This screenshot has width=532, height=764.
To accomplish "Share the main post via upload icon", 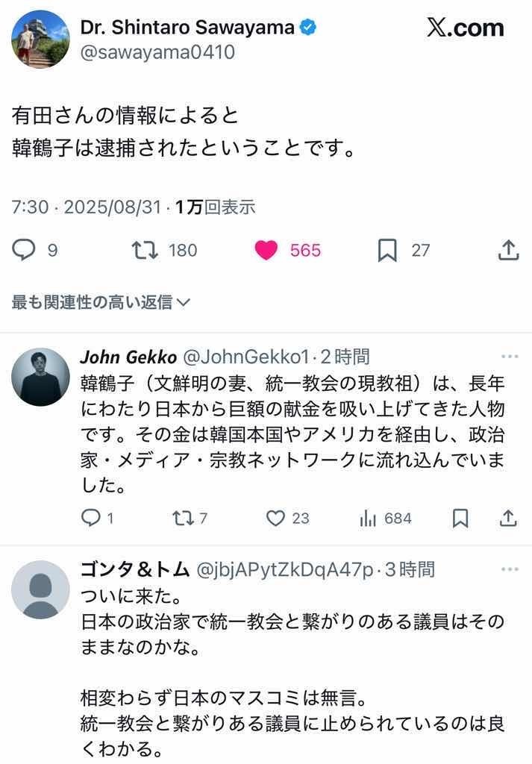I will pos(508,250).
